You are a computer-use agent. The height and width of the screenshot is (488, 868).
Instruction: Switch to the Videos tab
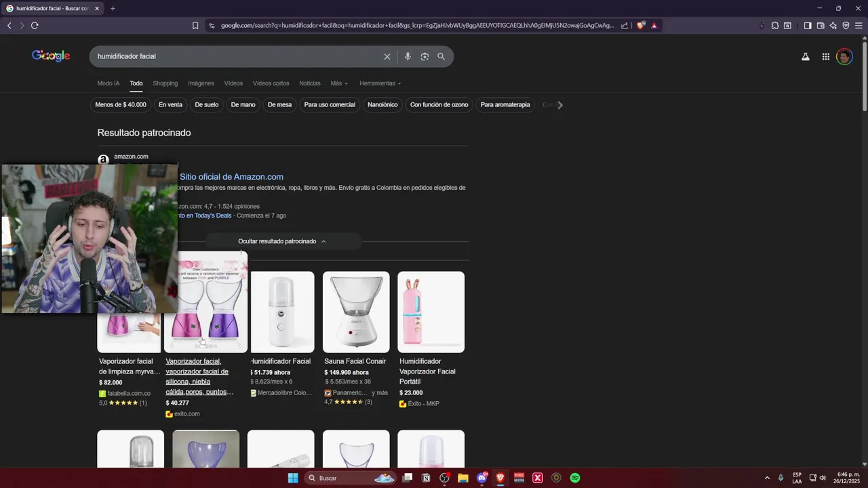click(x=233, y=83)
